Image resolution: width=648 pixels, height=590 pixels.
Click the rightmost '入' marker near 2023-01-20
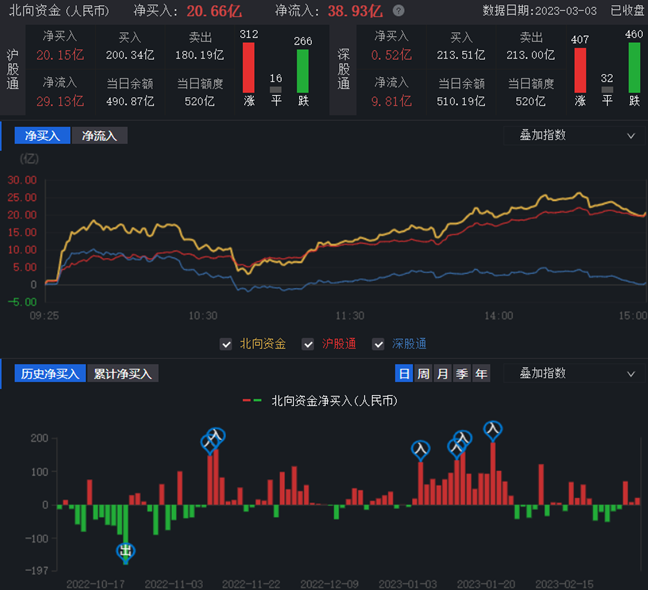(x=492, y=429)
